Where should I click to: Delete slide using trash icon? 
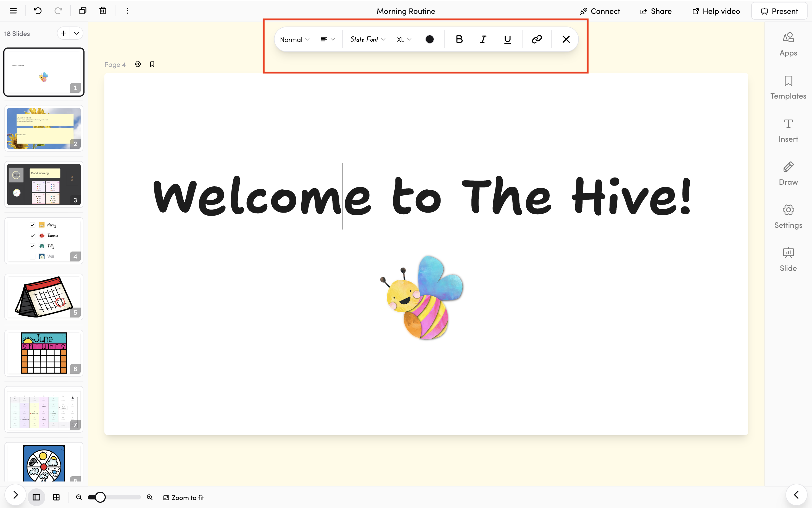click(x=103, y=11)
